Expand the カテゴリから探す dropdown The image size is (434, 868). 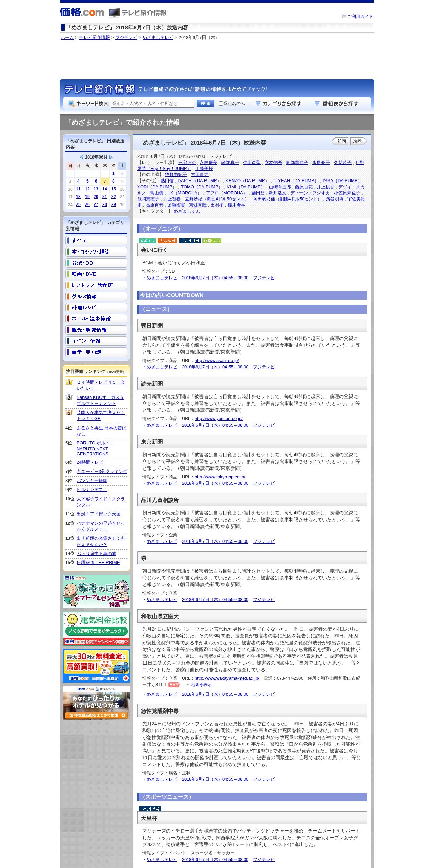click(280, 104)
